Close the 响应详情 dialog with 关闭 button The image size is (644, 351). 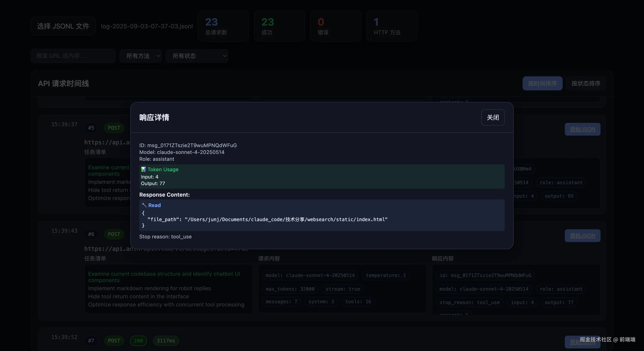pyautogui.click(x=493, y=117)
